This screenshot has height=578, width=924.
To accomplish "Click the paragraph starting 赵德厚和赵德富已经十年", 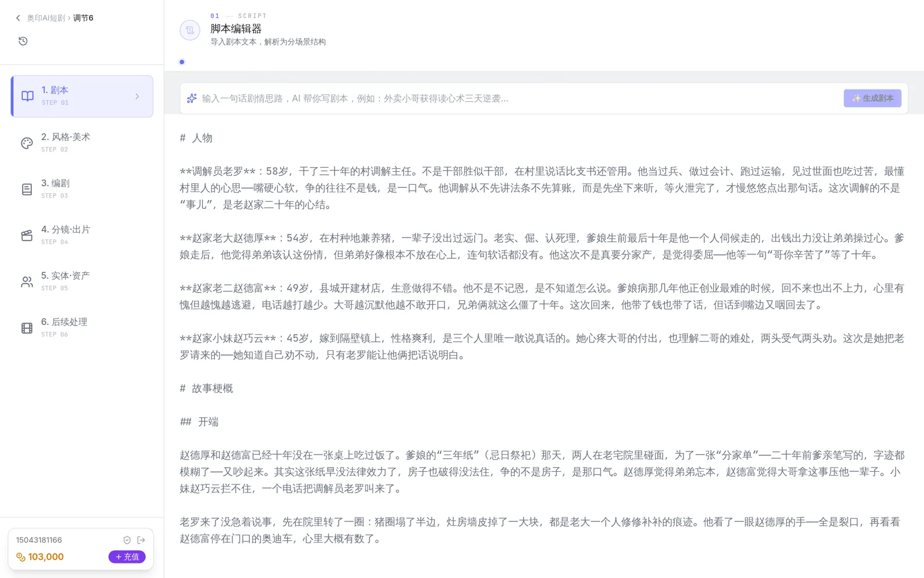I will pyautogui.click(x=542, y=472).
